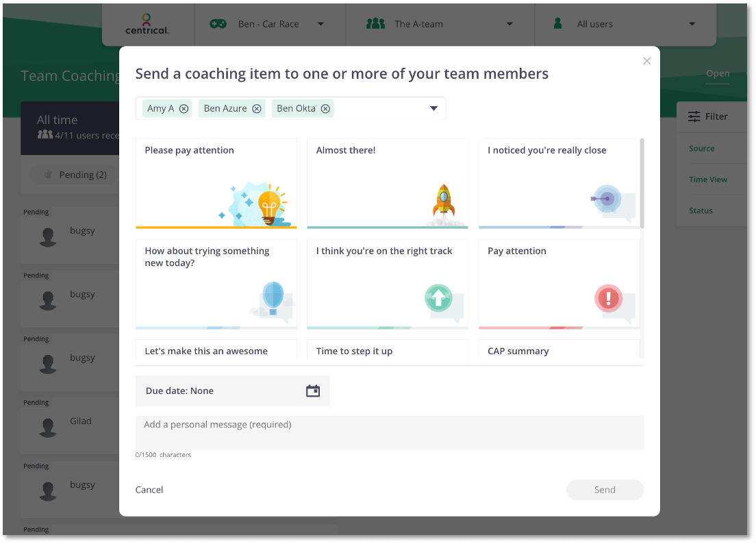Click the team icon beside The A-team

click(375, 24)
